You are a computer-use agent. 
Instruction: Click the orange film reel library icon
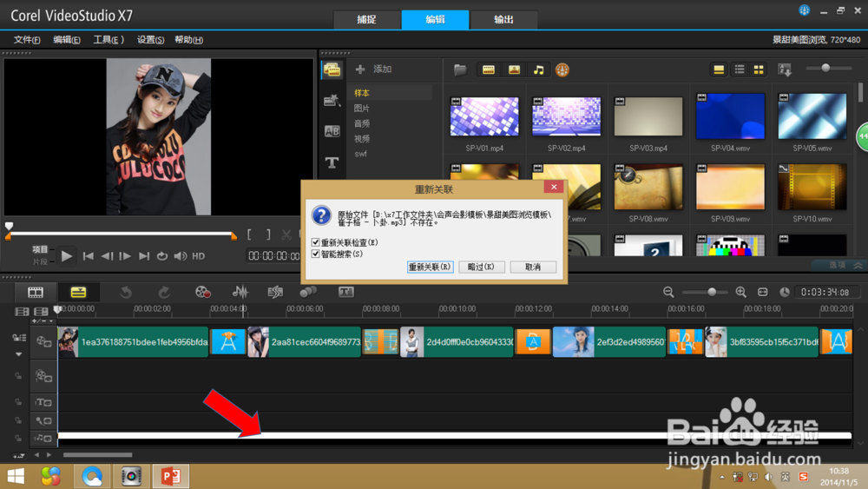[562, 69]
